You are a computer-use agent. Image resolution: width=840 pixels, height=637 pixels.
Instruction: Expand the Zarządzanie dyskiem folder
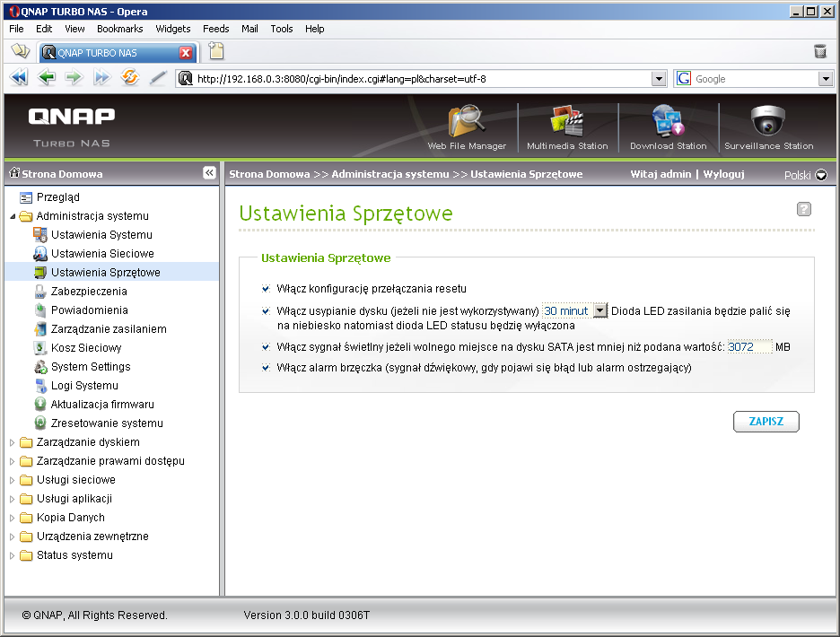coord(13,442)
